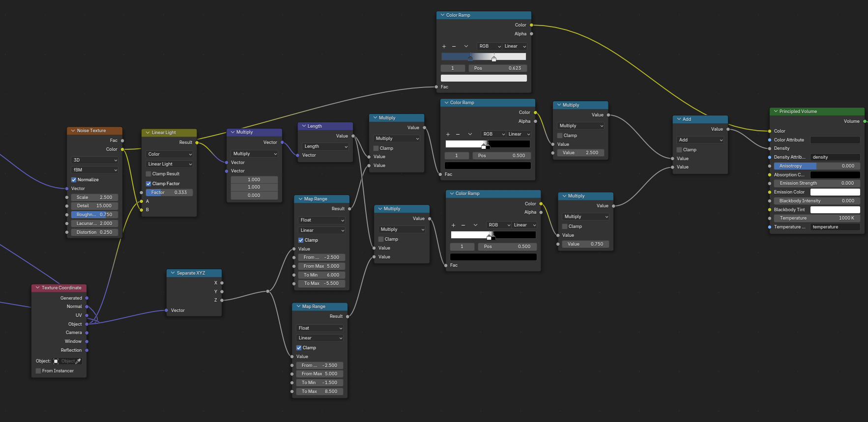Screen dimensions: 868x422
Task: Uncheck Clamp in the Map Range with To Max 8.500
Action: click(299, 348)
